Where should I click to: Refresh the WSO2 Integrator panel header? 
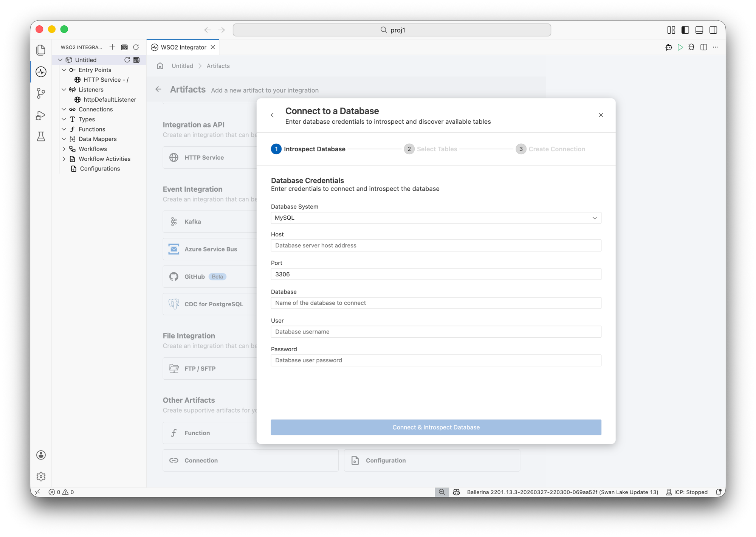[136, 47]
